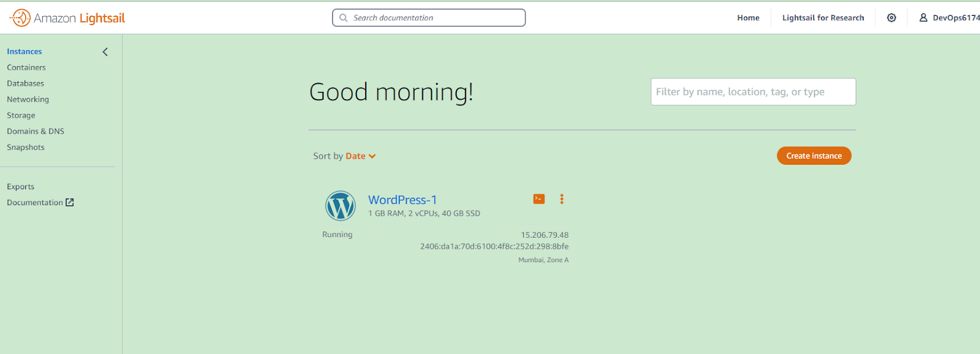Image resolution: width=980 pixels, height=354 pixels.
Task: Click the Amazon Lightsail logo
Action: (67, 18)
